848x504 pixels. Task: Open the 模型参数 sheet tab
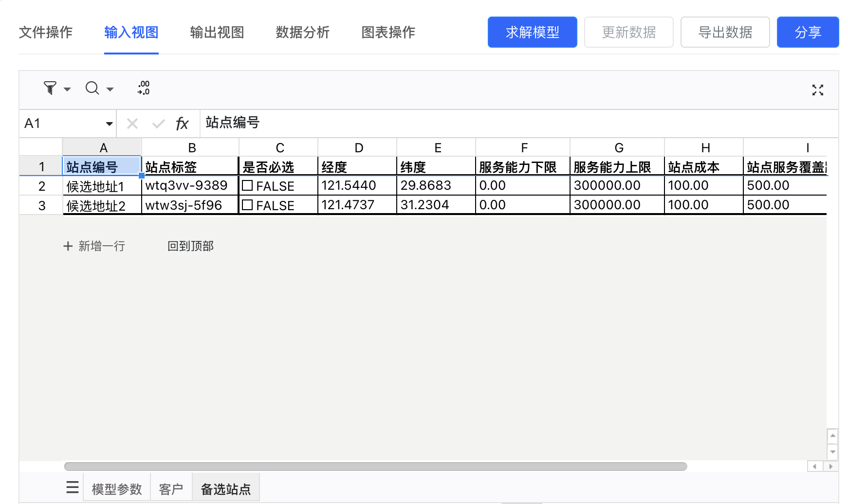click(x=117, y=488)
